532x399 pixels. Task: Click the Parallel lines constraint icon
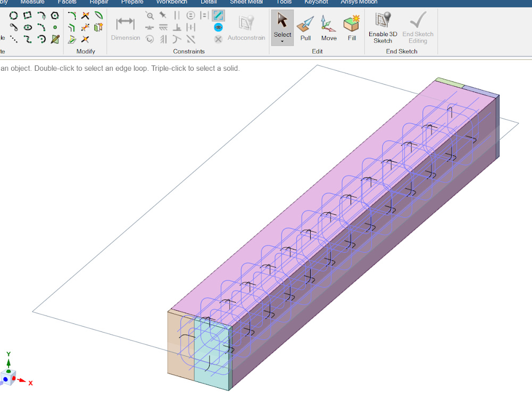(x=177, y=15)
